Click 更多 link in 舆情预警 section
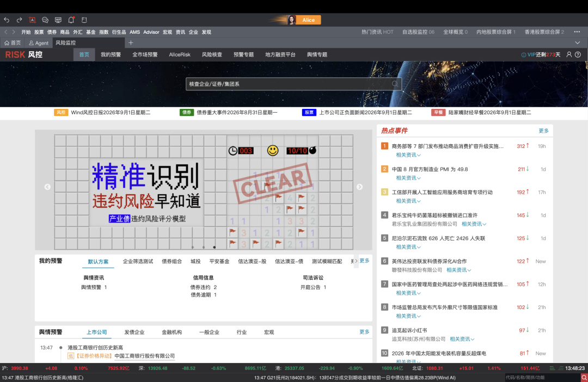 click(364, 332)
